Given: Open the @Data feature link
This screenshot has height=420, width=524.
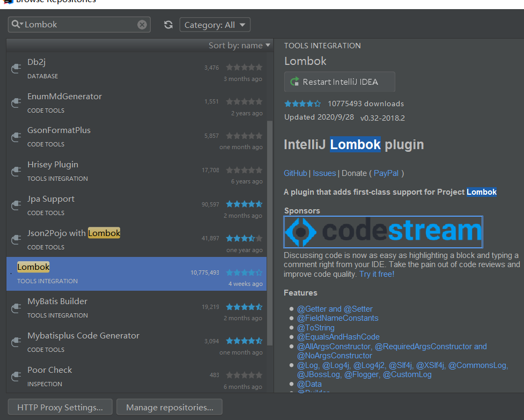Looking at the screenshot, I should click(309, 384).
